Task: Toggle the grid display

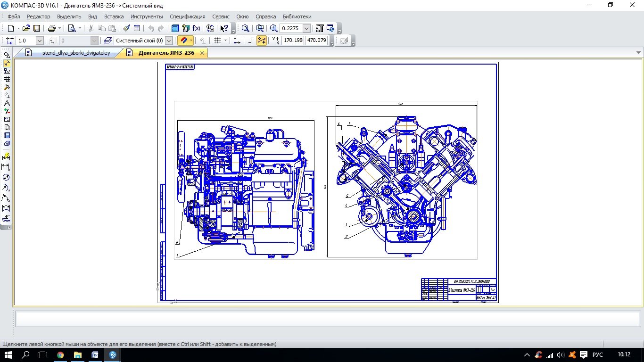Action: (x=217, y=41)
